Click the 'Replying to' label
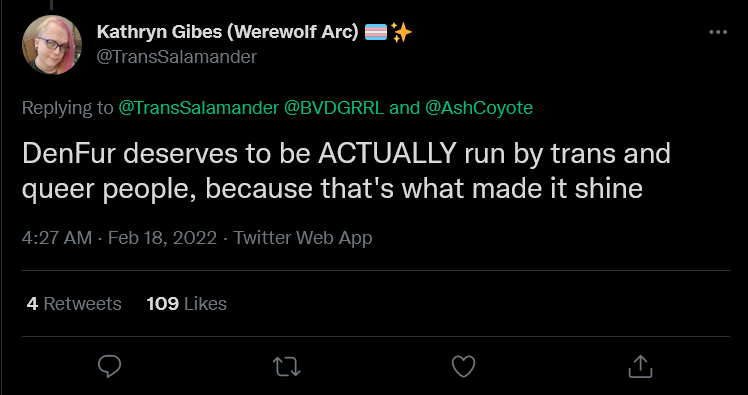The width and height of the screenshot is (748, 395). click(x=67, y=108)
